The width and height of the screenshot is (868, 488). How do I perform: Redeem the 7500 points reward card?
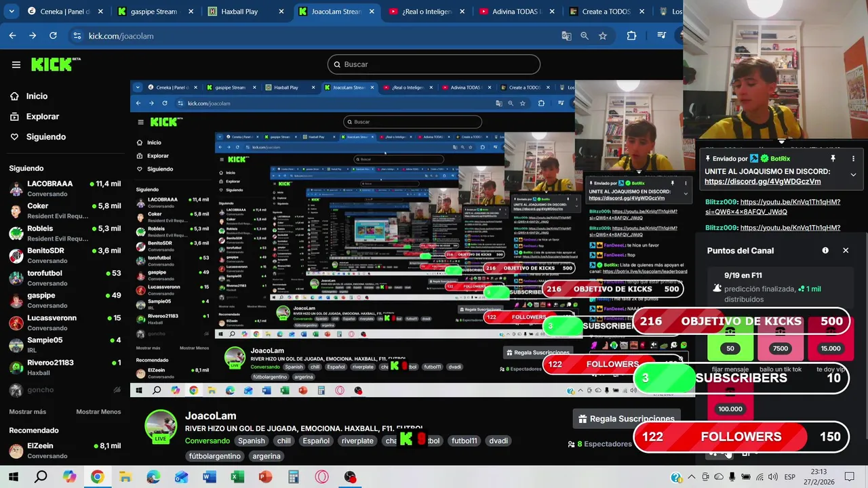click(781, 339)
